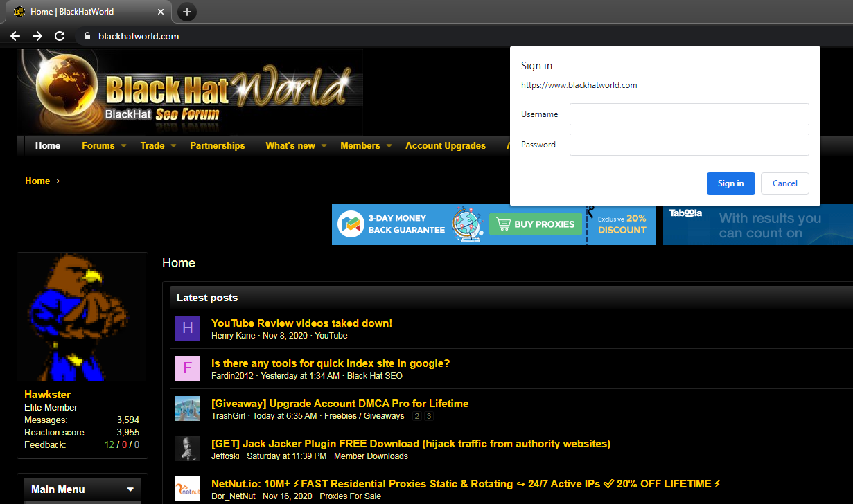Open a new tab with plus button

tap(187, 12)
